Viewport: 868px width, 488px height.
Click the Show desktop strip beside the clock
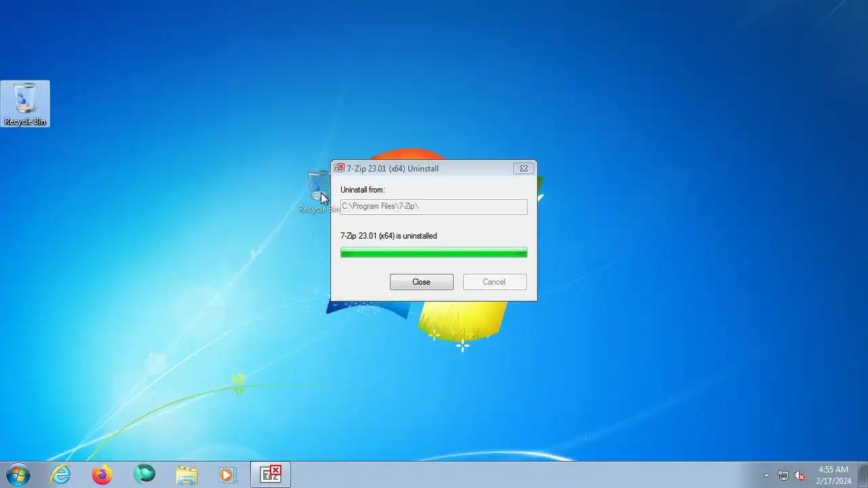click(863, 474)
